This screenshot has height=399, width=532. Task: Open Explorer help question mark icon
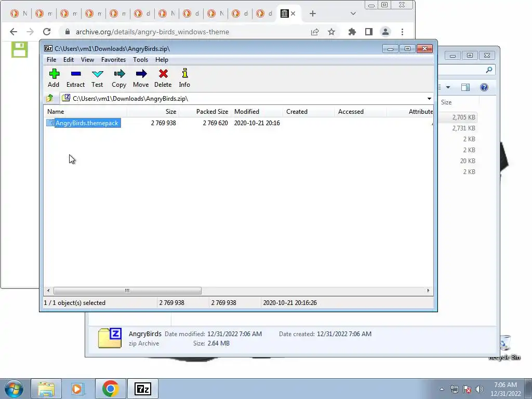tap(484, 87)
